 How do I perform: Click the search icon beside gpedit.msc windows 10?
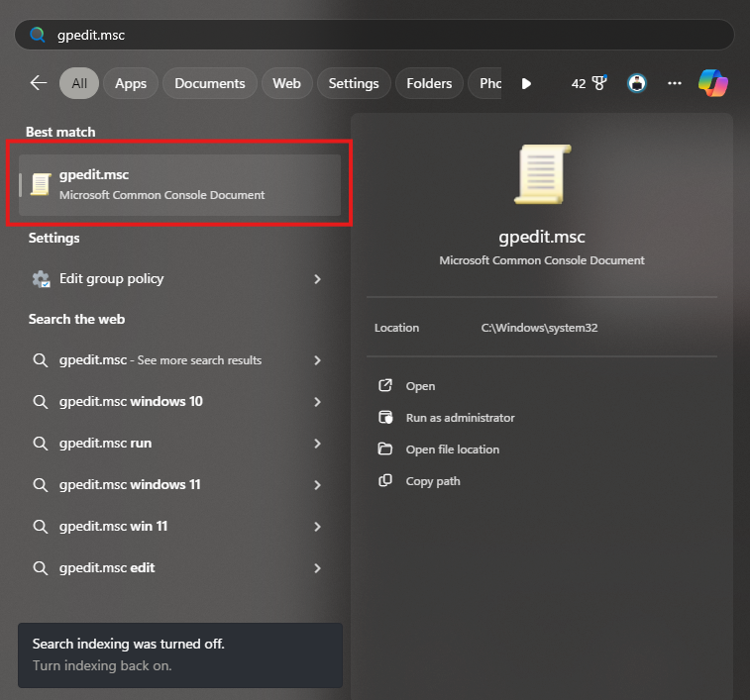[x=41, y=402]
